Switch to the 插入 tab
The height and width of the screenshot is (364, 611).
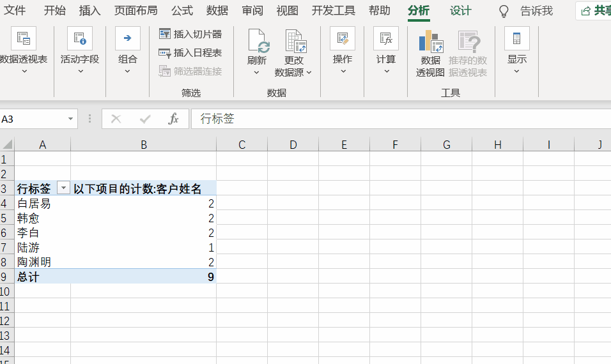coord(89,10)
